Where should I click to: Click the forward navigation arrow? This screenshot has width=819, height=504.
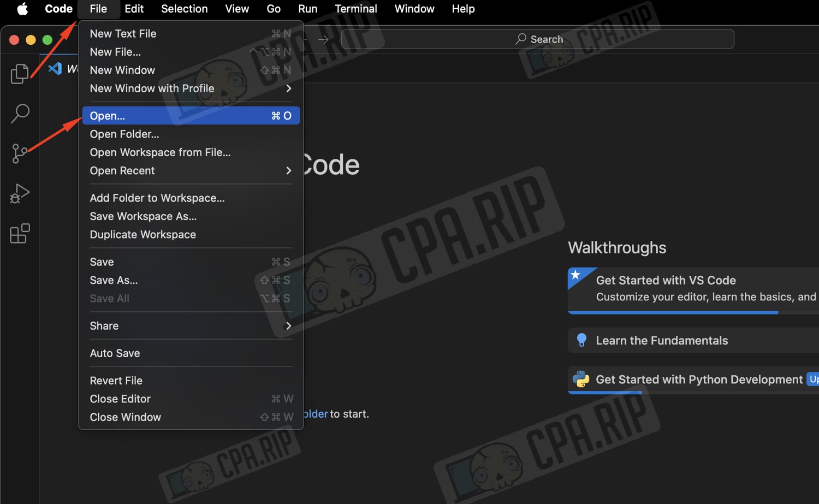coord(323,39)
